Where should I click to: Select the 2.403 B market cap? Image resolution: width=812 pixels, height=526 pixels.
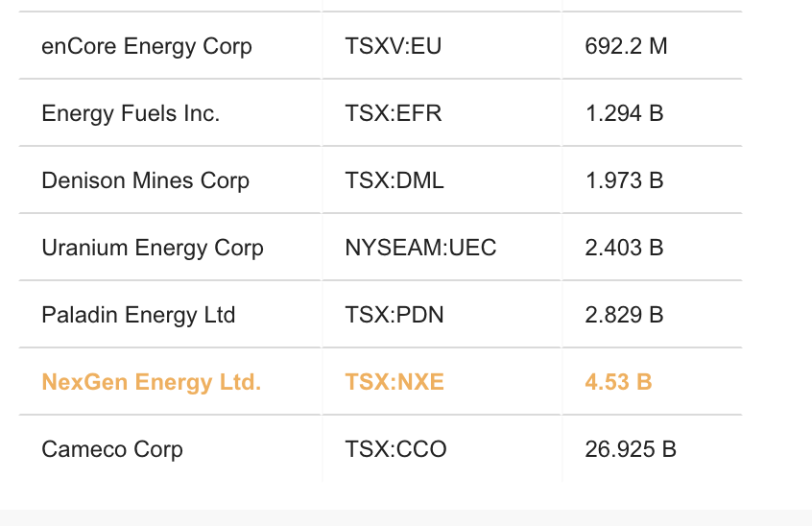point(624,248)
